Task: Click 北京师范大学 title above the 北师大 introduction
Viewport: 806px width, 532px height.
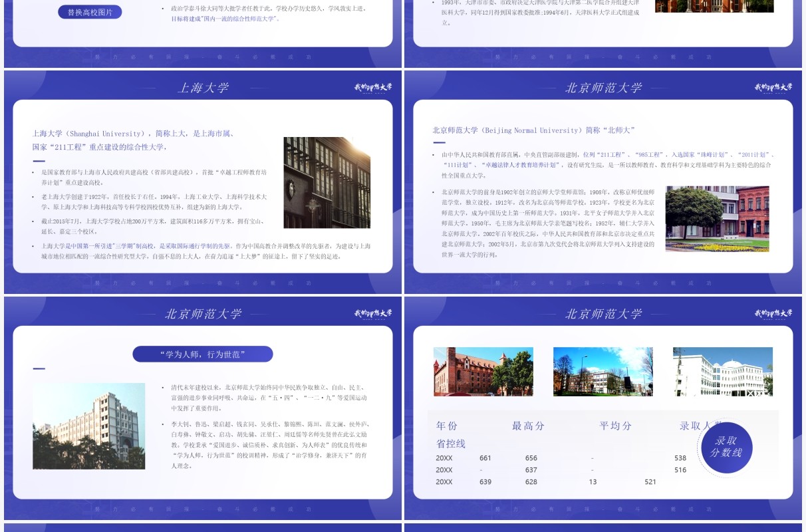Action: 603,88
